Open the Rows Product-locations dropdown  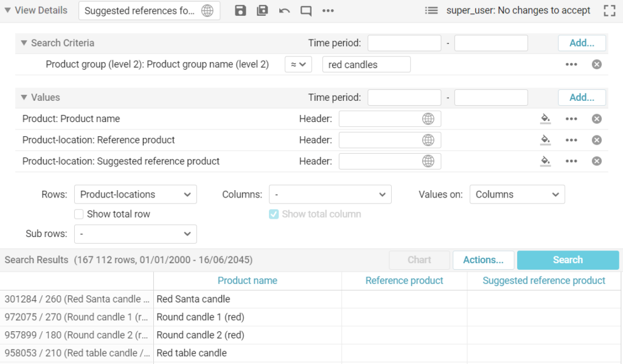click(135, 194)
